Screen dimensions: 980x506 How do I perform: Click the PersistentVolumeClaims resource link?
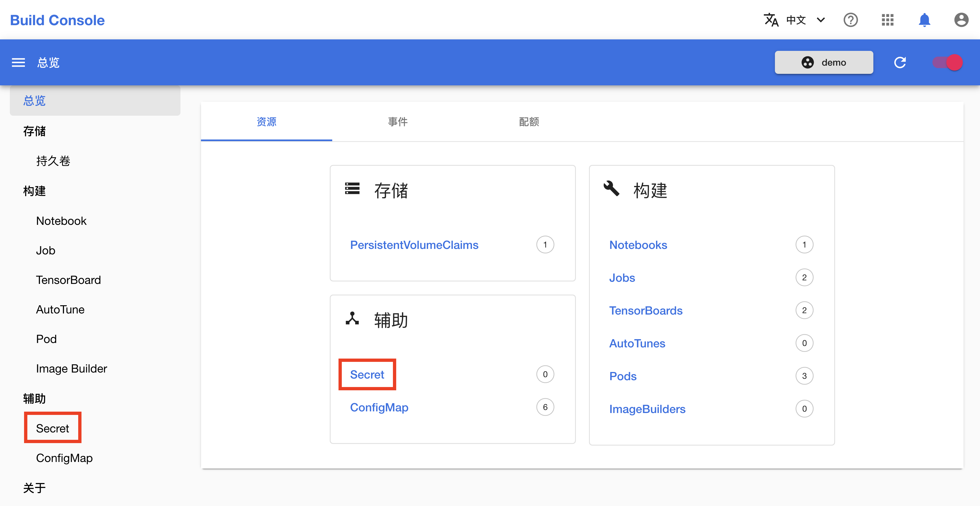coord(413,245)
